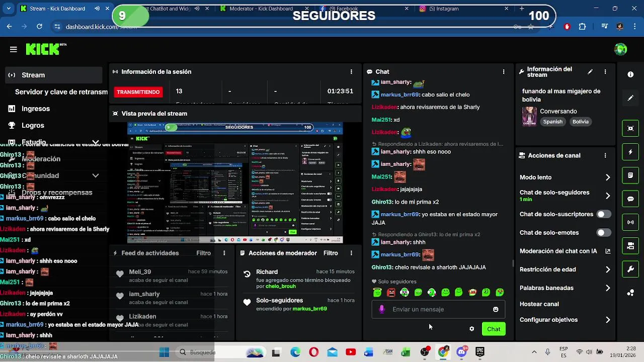This screenshot has height=362, width=644.
Task: Toggle the stream preview widget icon
Action: coord(630,128)
